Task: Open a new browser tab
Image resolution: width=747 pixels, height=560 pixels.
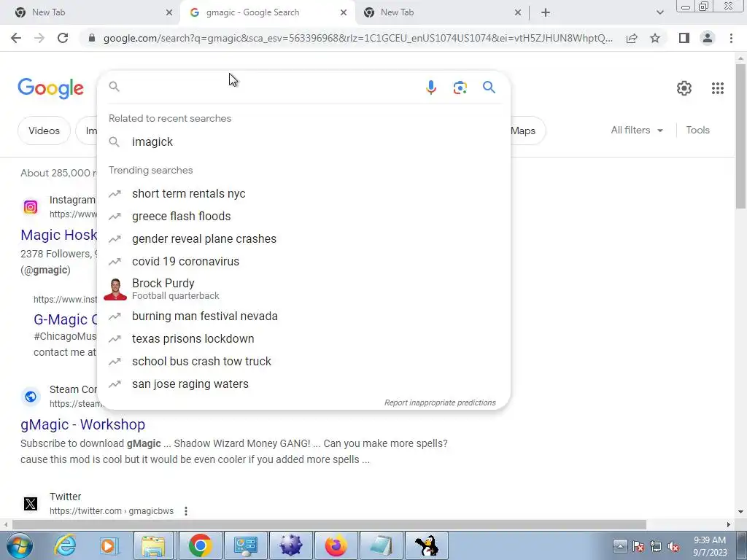Action: (x=546, y=12)
